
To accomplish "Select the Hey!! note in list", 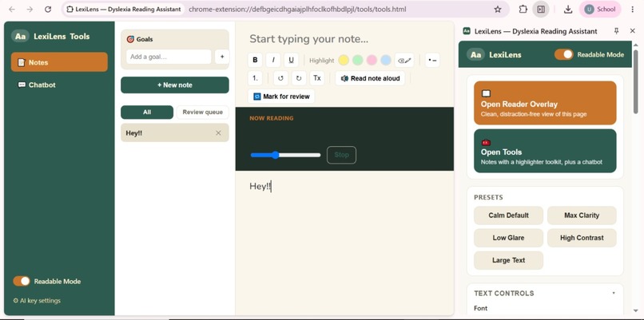I will tap(175, 133).
